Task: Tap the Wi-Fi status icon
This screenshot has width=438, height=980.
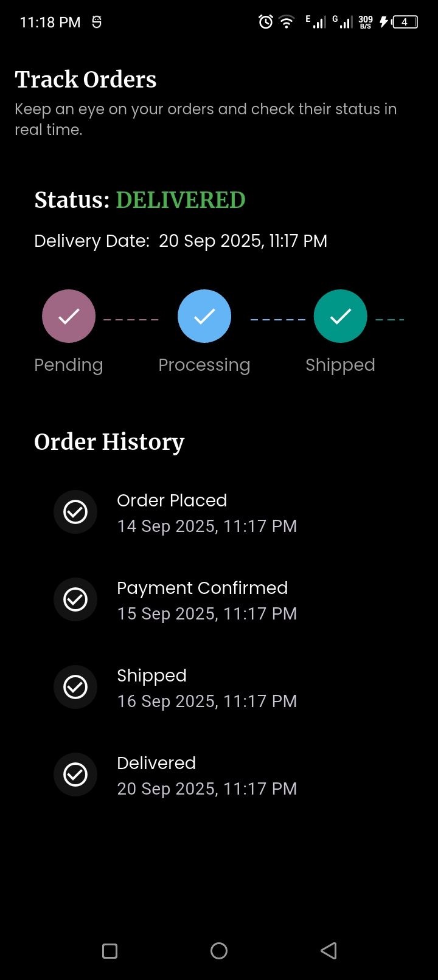Action: pyautogui.click(x=286, y=22)
